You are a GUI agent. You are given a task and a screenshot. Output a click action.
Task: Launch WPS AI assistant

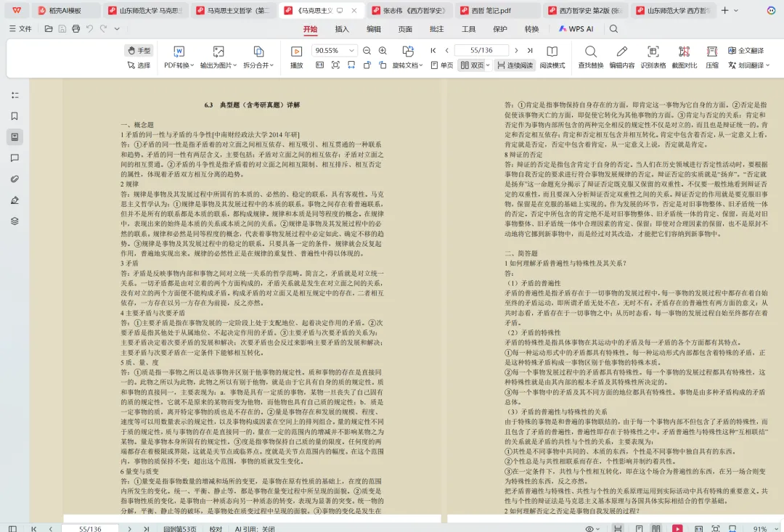tap(576, 29)
